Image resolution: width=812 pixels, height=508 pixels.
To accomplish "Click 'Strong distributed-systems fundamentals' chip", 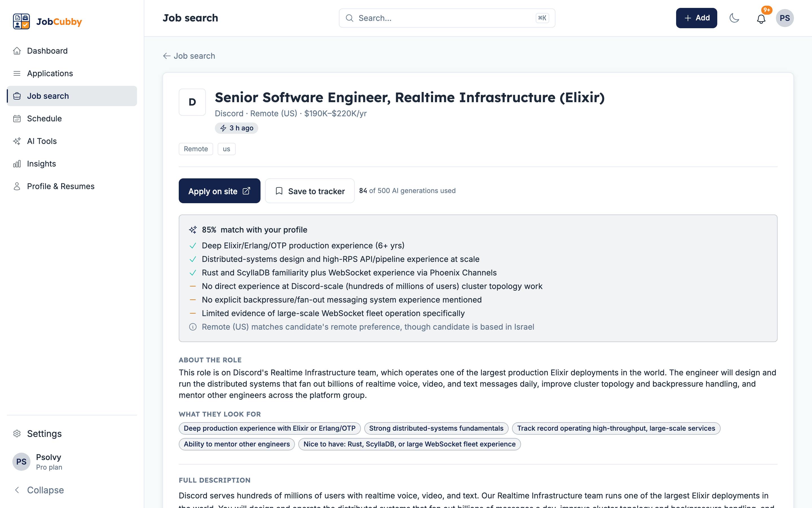I will [x=436, y=428].
